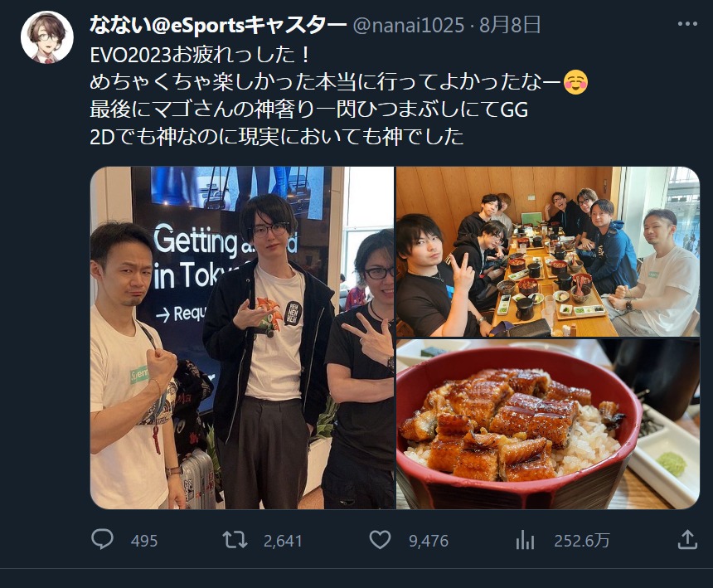The image size is (713, 588).
Task: Click the 252.6万 views count
Action: 581,540
